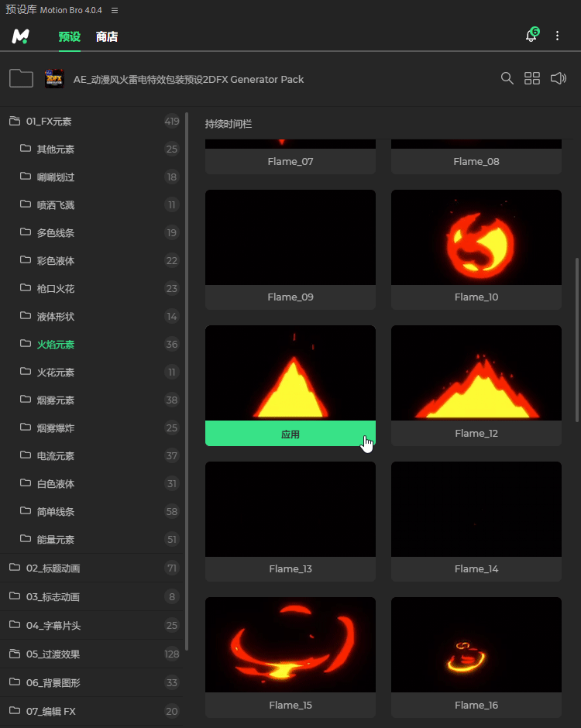Click the presets list scrollbar
Image resolution: width=581 pixels, height=728 pixels.
[577, 339]
